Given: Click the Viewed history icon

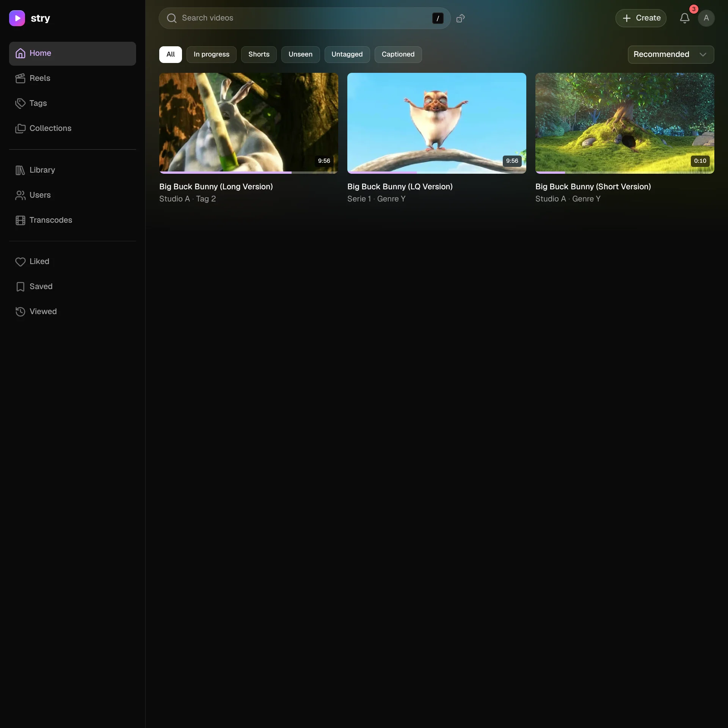Looking at the screenshot, I should click(20, 312).
